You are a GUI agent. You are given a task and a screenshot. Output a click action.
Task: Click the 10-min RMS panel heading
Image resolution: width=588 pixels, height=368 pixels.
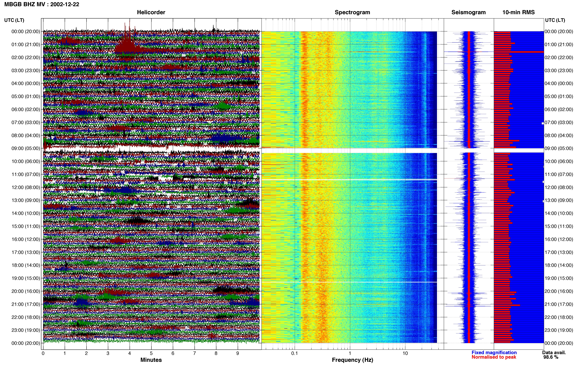518,12
